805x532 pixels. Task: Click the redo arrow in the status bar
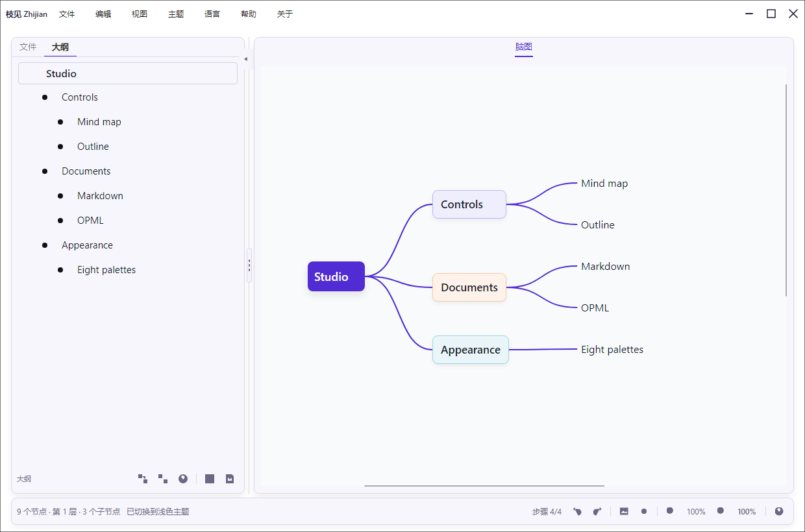(x=597, y=511)
